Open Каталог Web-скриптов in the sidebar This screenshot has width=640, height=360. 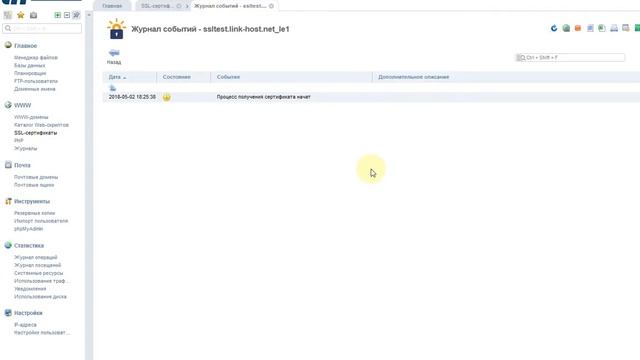[x=41, y=125]
